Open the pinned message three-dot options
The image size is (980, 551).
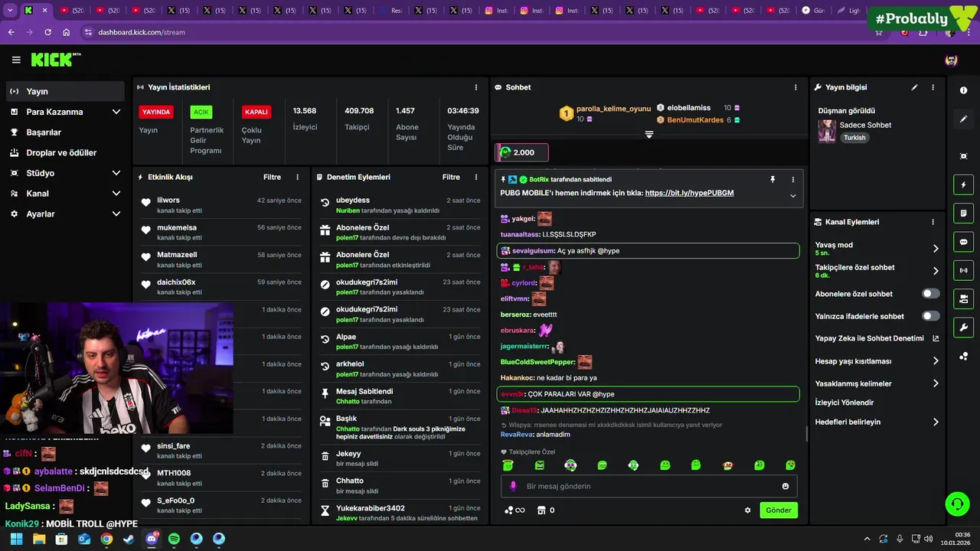(792, 179)
